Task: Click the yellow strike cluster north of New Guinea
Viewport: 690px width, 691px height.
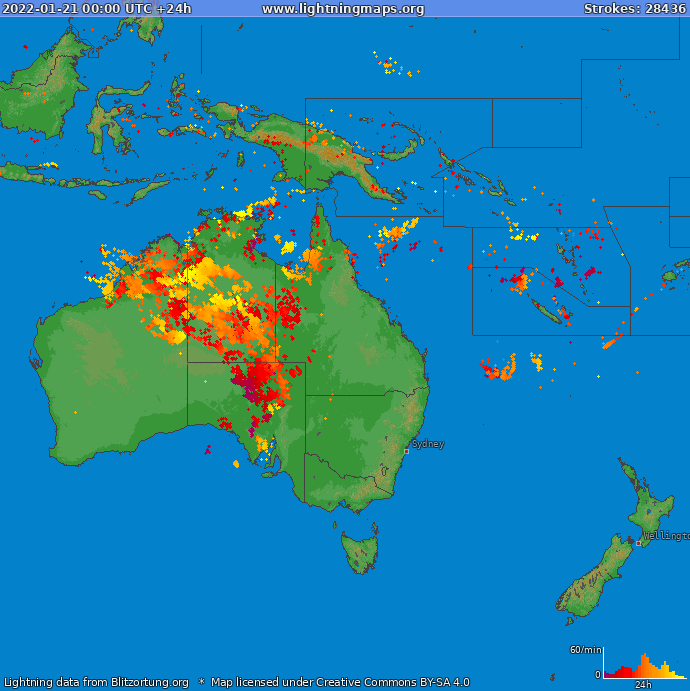Action: (x=389, y=66)
